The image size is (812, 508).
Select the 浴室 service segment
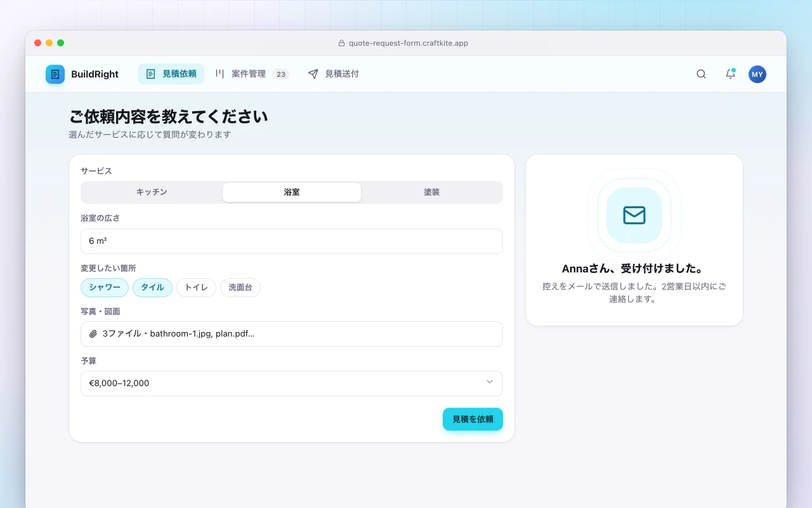(292, 192)
